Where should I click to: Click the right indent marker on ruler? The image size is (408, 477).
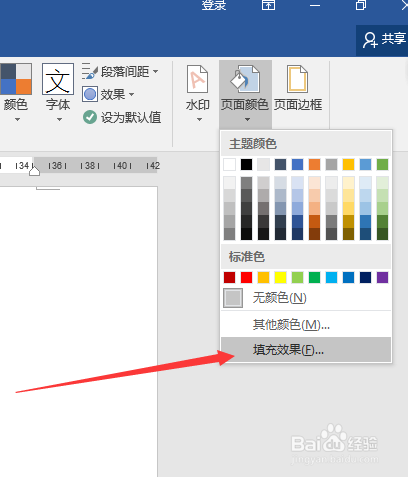(34, 171)
